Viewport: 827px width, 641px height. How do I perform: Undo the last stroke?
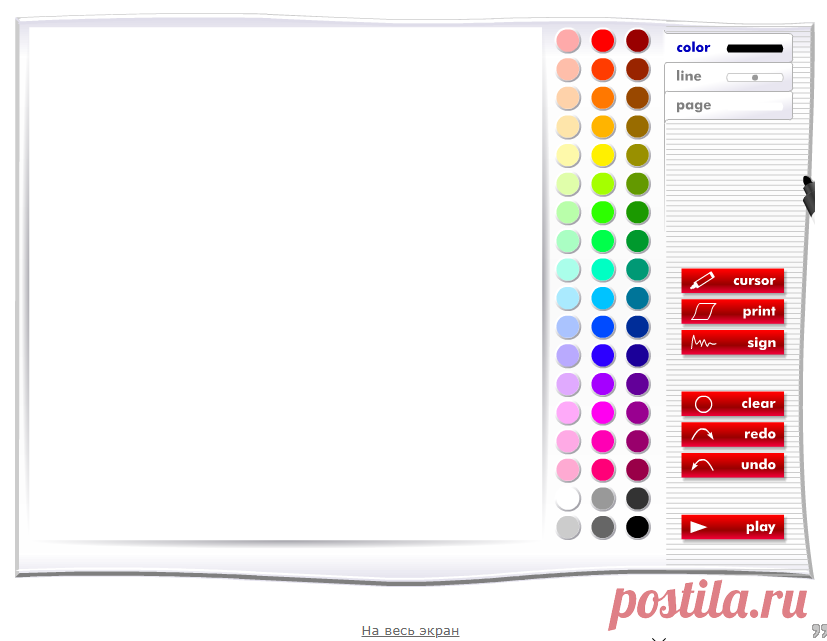[732, 465]
